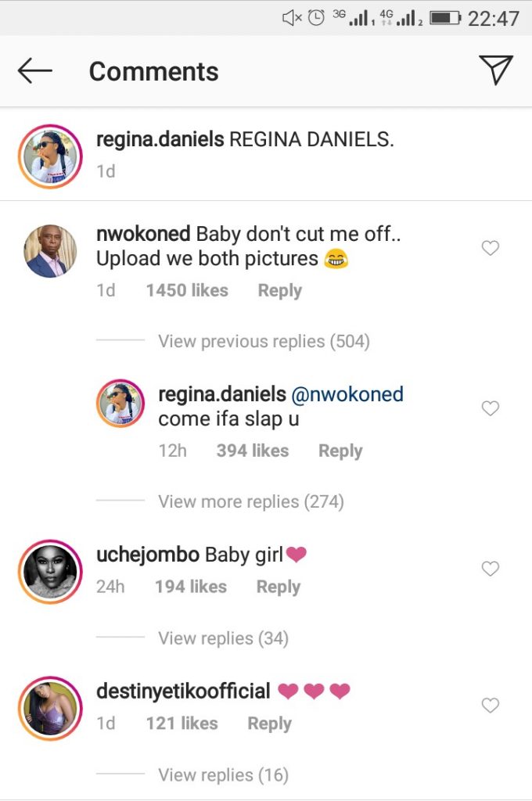Expand View previous replies (504)
This screenshot has width=532, height=801.
264,342
